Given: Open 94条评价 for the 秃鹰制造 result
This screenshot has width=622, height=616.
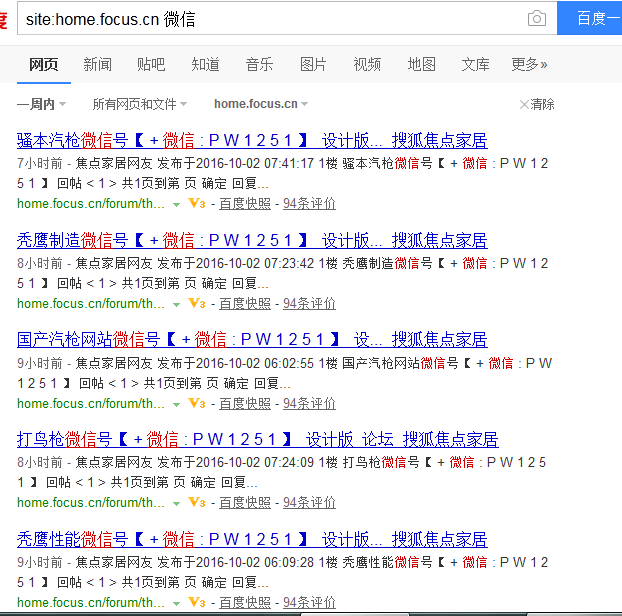Looking at the screenshot, I should point(309,304).
